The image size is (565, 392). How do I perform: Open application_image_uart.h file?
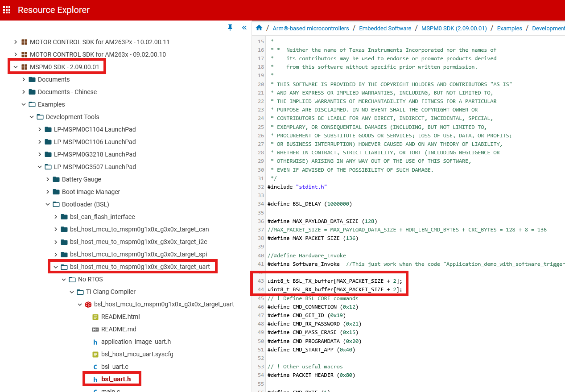(136, 342)
